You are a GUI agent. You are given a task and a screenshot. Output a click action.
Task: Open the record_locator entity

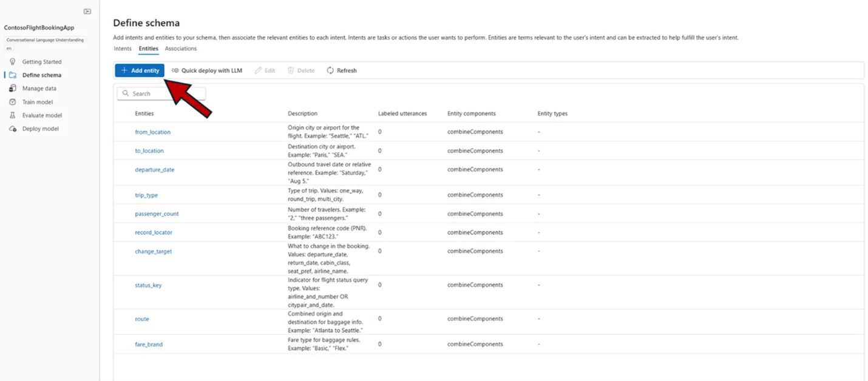point(153,232)
